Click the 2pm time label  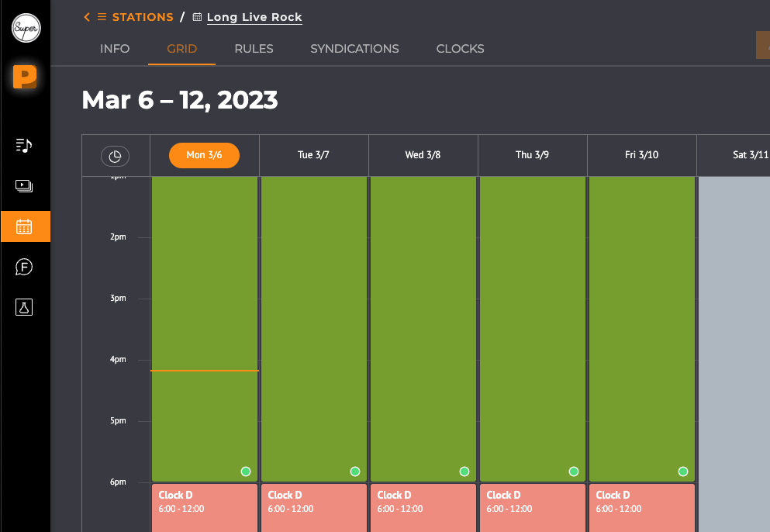(118, 237)
